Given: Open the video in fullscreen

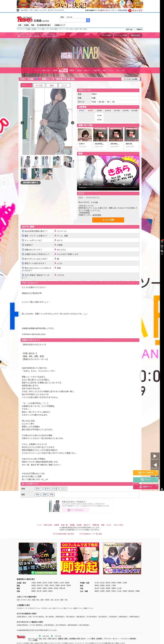Looking at the screenshot, I should point(130,184).
